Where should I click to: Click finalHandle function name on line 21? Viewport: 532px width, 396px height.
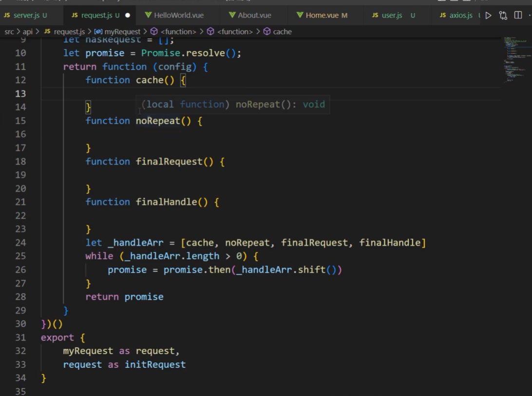[166, 202]
